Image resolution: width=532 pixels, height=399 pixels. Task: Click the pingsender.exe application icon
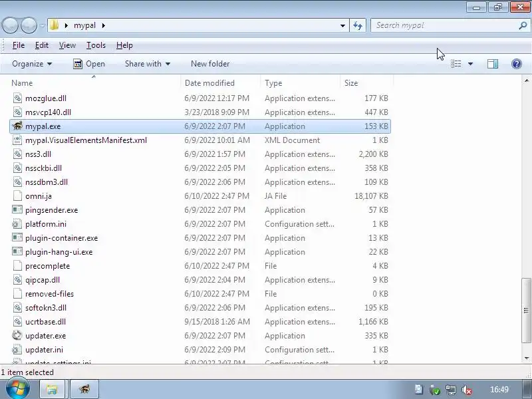17,209
